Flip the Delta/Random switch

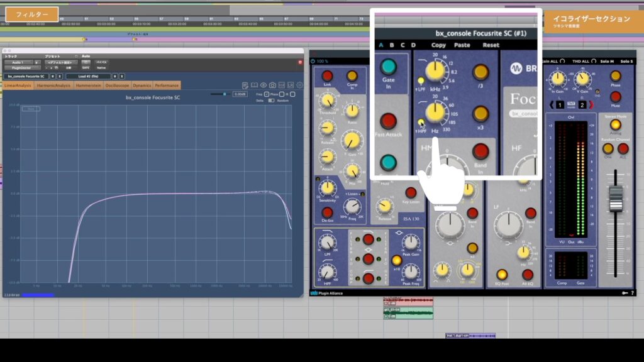coord(271,101)
